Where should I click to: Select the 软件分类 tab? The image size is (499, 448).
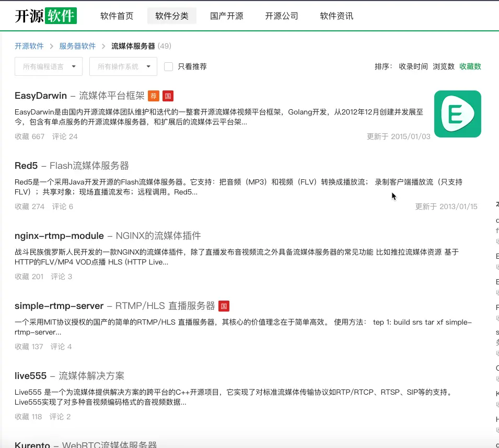click(x=172, y=16)
